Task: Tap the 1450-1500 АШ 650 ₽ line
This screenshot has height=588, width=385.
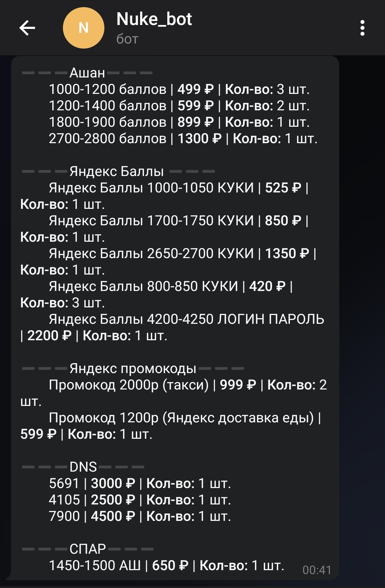Action: (166, 566)
